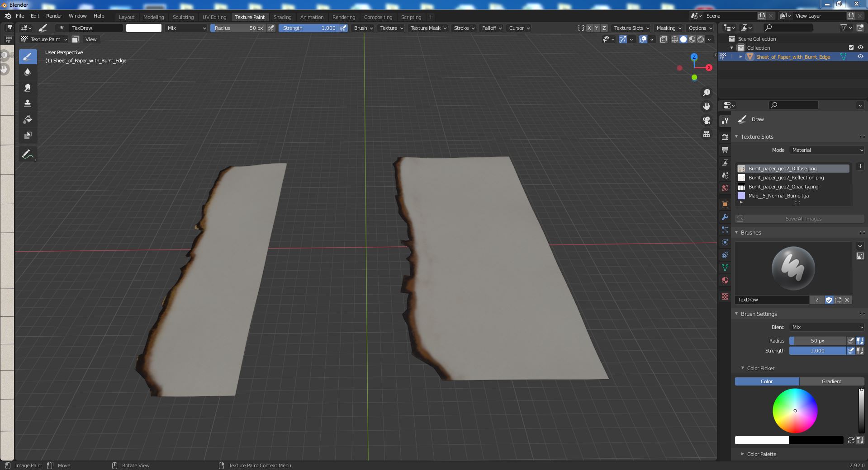Click the Save All Images button
The height and width of the screenshot is (470, 868).
[x=800, y=219]
